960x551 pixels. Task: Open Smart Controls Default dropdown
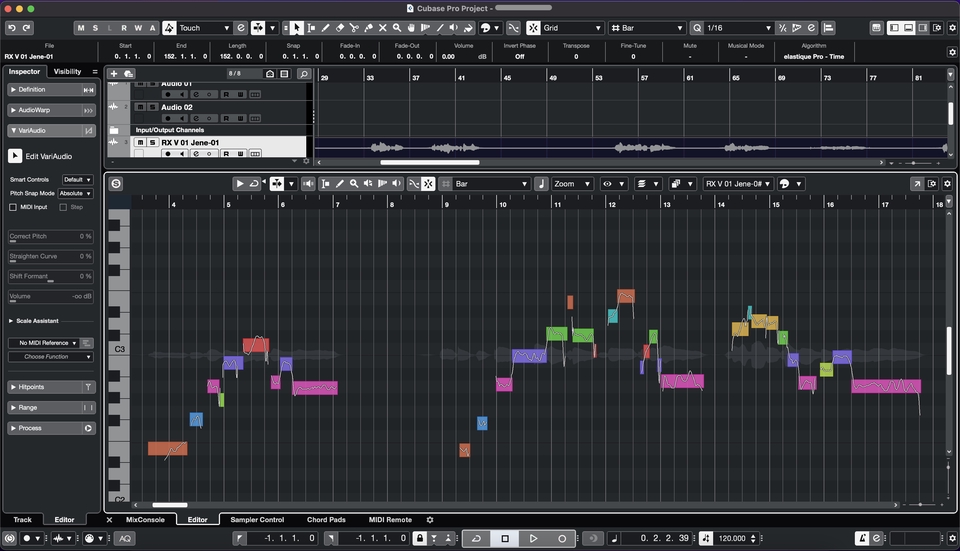pyautogui.click(x=77, y=179)
